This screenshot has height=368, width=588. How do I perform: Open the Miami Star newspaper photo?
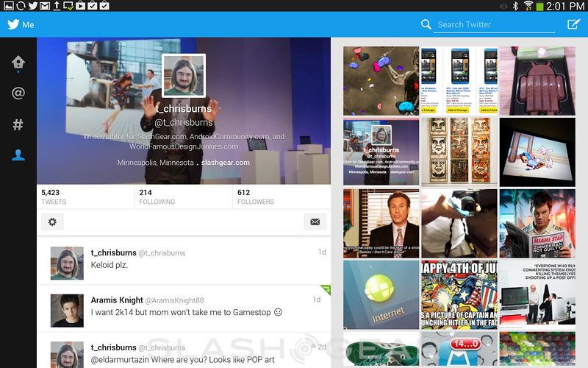click(537, 224)
